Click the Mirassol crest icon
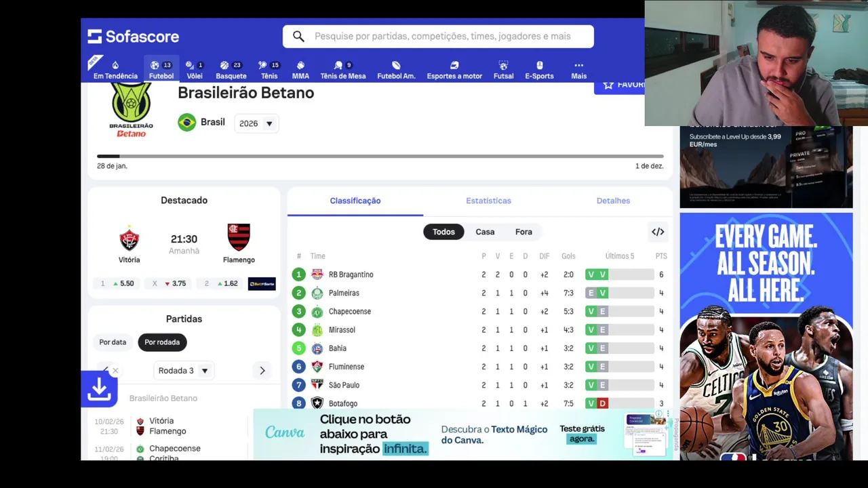The width and height of the screenshot is (868, 488). point(317,330)
